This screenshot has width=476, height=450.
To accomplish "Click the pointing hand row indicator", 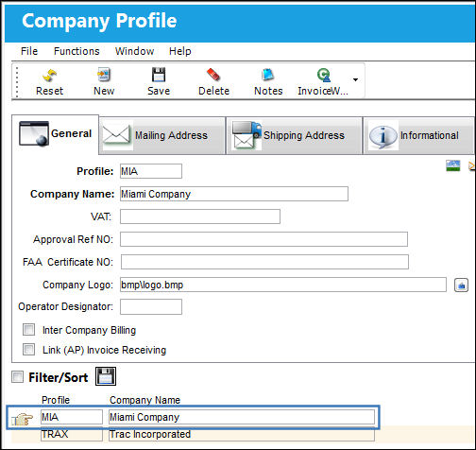I will coord(22,420).
